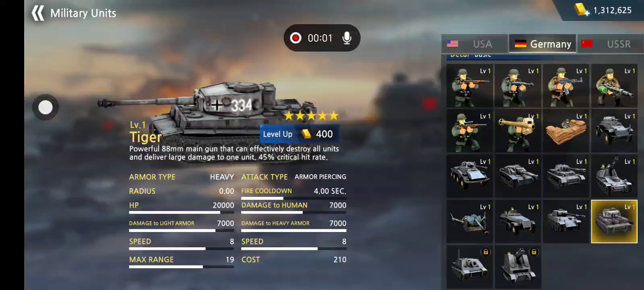Pick the camouflage machine gunner soldier

pos(614,85)
